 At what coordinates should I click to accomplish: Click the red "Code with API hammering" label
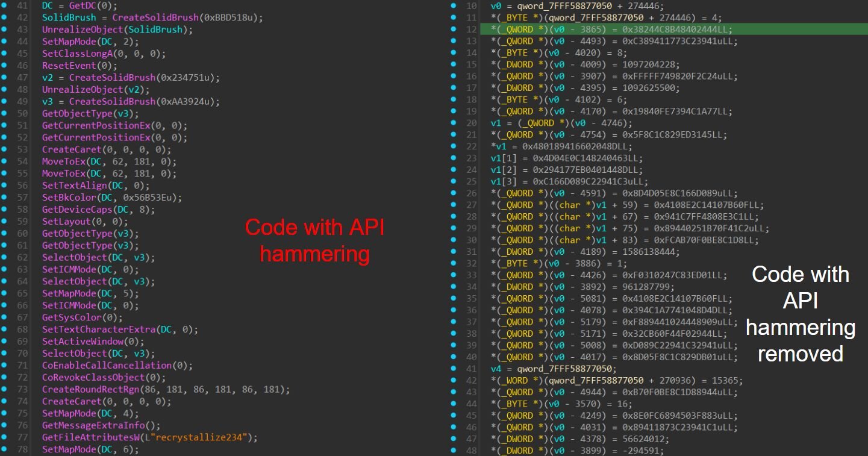point(314,240)
